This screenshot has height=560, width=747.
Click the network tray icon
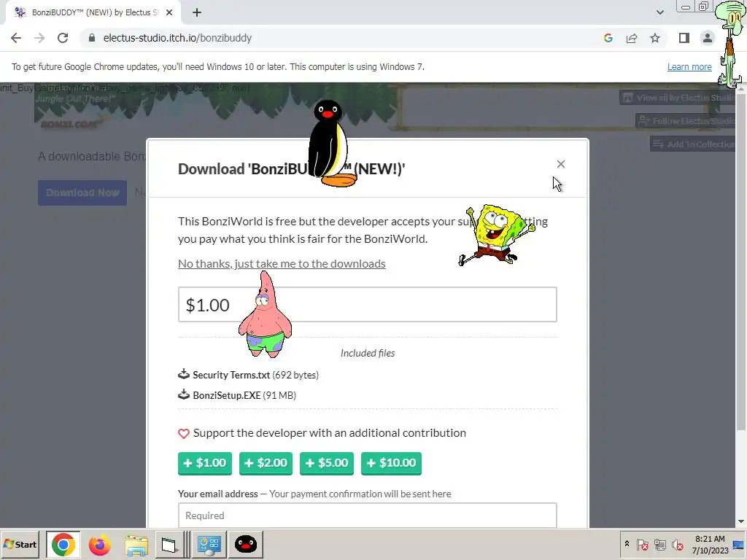659,544
